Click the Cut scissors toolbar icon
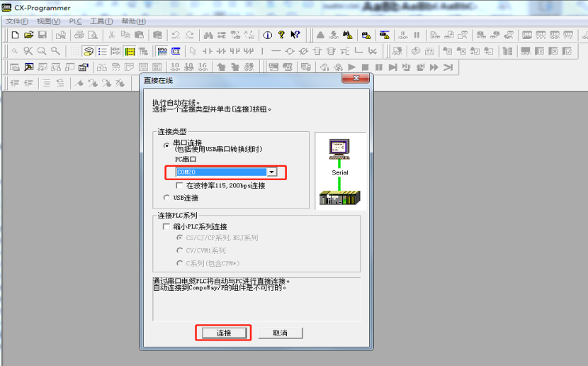This screenshot has height=366, width=588. 111,35
